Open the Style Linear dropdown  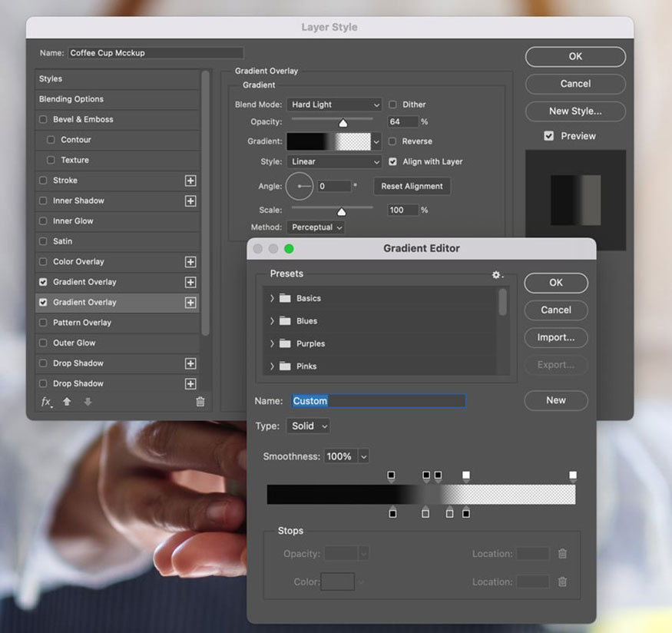point(334,161)
